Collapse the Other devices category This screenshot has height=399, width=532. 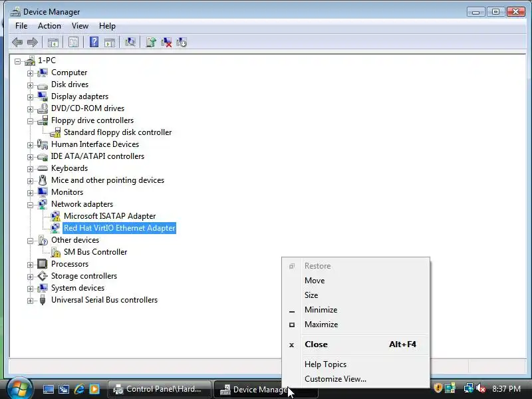click(x=30, y=241)
